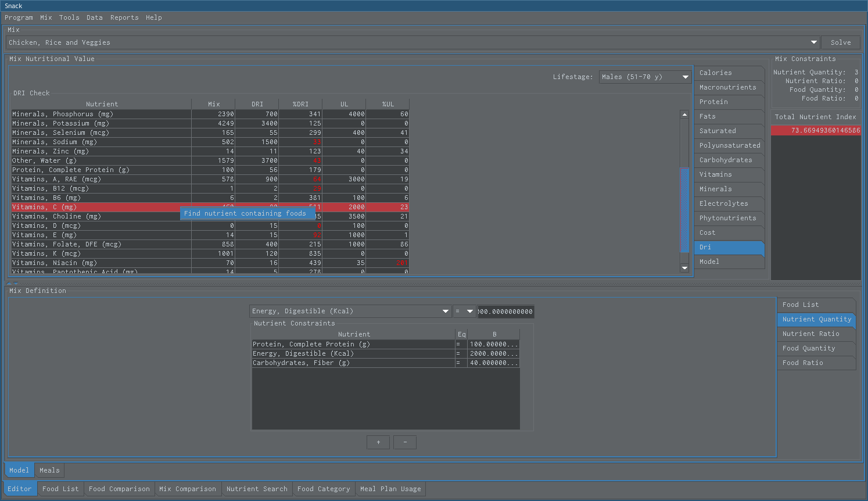Viewport: 868px width, 501px height.
Task: Click the minus button to remove constraint
Action: pyautogui.click(x=405, y=442)
